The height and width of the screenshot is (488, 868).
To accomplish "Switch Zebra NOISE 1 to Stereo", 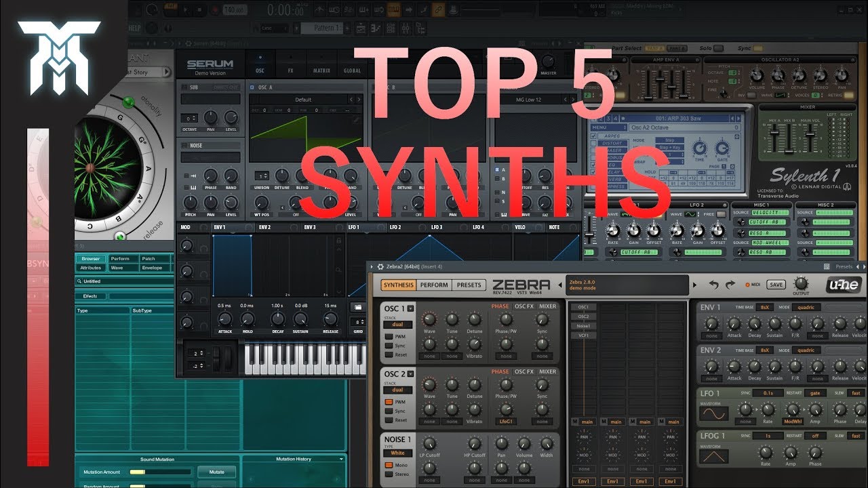I will (x=389, y=474).
